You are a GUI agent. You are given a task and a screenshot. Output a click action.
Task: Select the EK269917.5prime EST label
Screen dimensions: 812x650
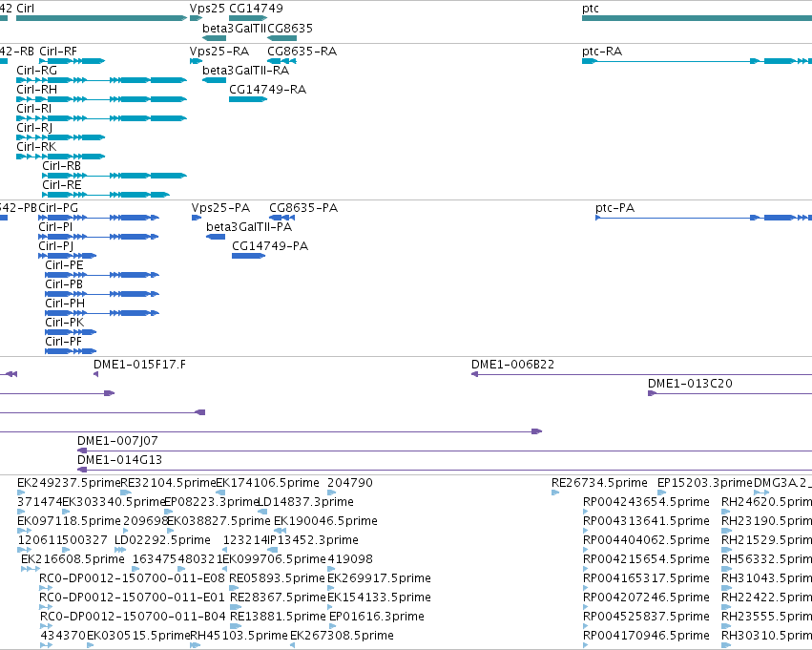(379, 578)
